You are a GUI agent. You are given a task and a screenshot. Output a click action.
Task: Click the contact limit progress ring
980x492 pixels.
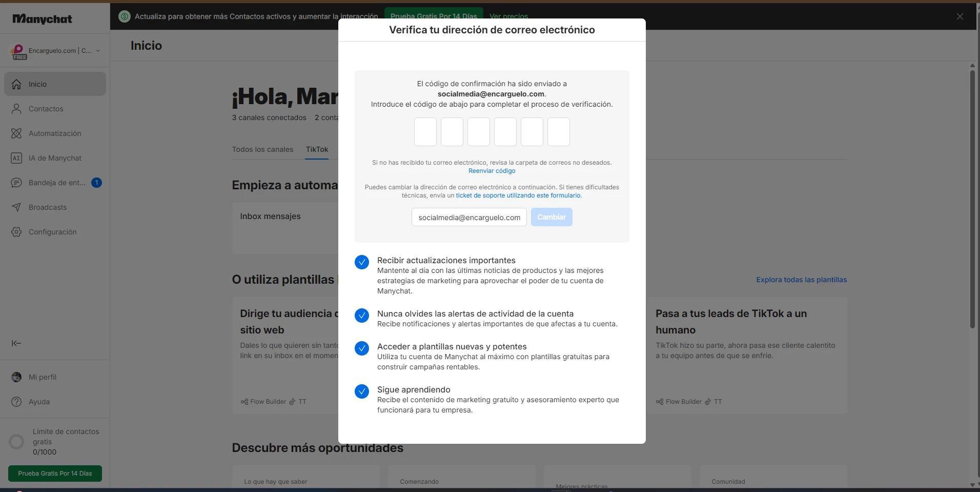(16, 442)
